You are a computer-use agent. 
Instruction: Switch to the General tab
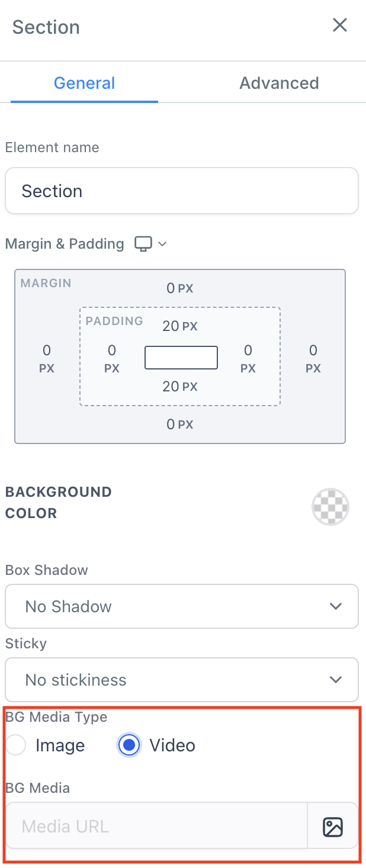pyautogui.click(x=84, y=83)
